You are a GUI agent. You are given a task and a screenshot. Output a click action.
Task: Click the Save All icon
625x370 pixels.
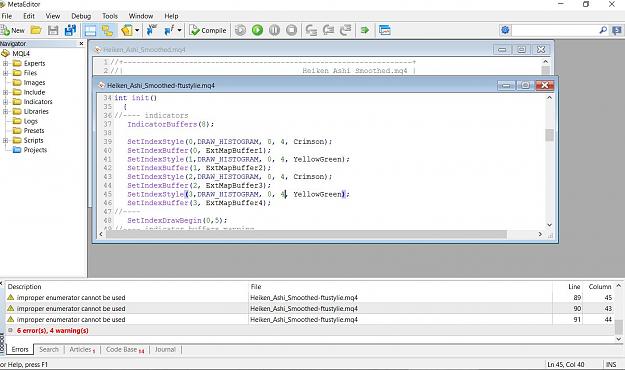pyautogui.click(x=71, y=30)
